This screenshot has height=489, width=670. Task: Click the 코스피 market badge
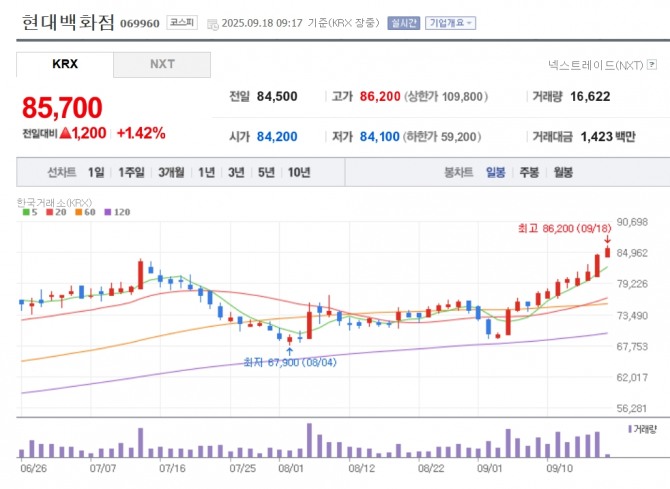pyautogui.click(x=182, y=22)
